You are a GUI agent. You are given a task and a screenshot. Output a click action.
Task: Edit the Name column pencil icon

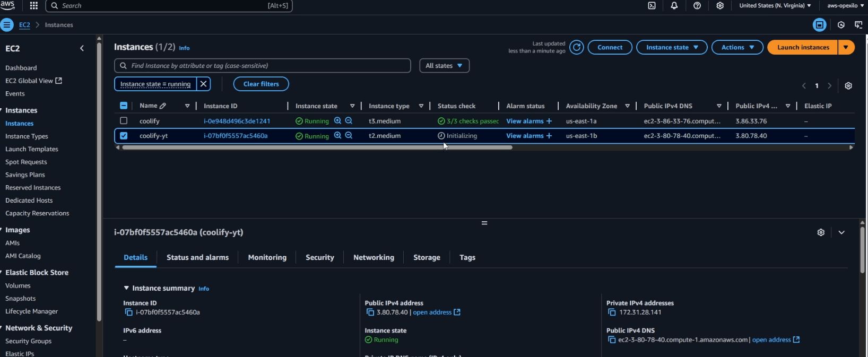click(x=163, y=106)
